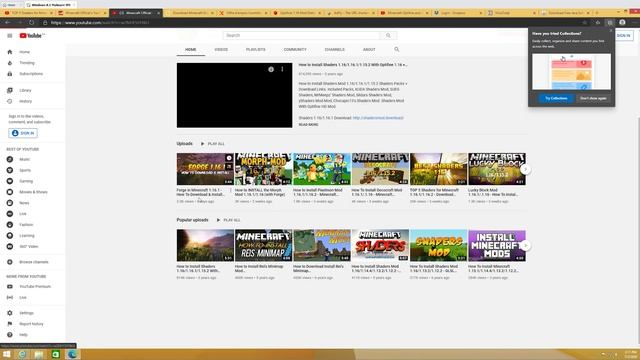640x360 pixels.
Task: Click the info icon on featured video
Action: [x=271, y=69]
